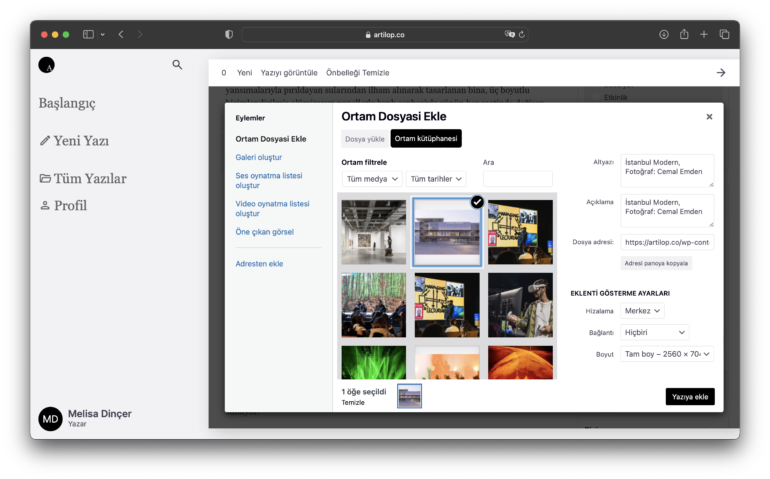The height and width of the screenshot is (479, 770).
Task: Select the gallery interior photo thumbnail
Action: point(374,232)
